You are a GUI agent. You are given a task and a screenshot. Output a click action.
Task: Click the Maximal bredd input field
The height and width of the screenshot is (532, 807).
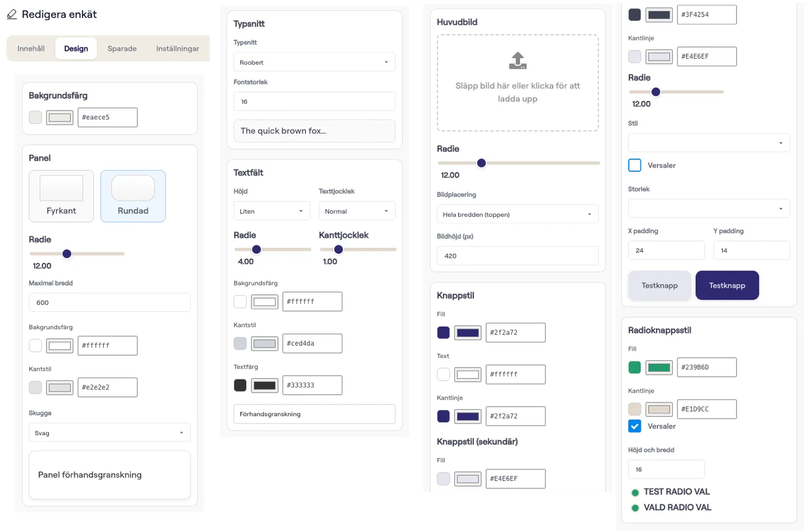tap(110, 303)
